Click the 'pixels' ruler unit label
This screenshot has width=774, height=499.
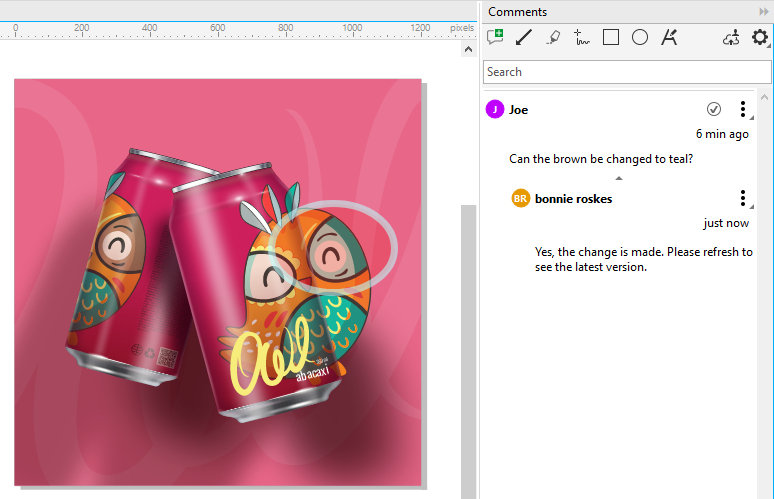(x=462, y=28)
